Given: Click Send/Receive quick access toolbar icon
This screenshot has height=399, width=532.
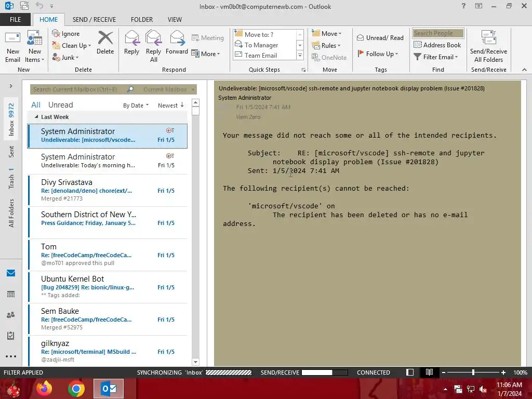Looking at the screenshot, I should pyautogui.click(x=24, y=6).
